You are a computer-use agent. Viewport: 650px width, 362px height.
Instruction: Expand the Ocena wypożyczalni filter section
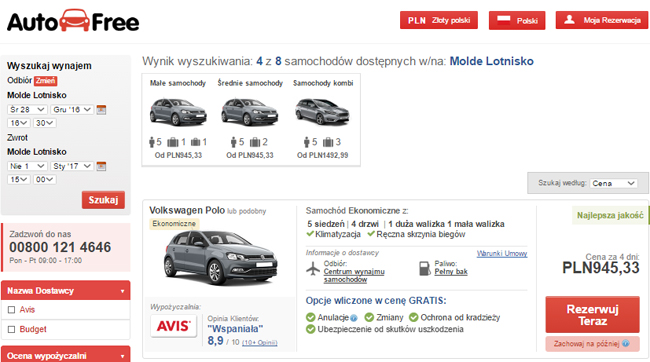(x=65, y=355)
